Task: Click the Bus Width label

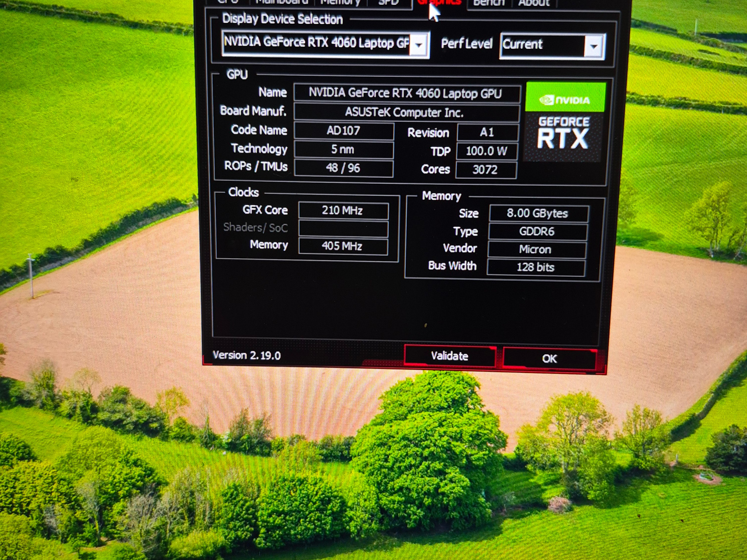Action: point(452,266)
